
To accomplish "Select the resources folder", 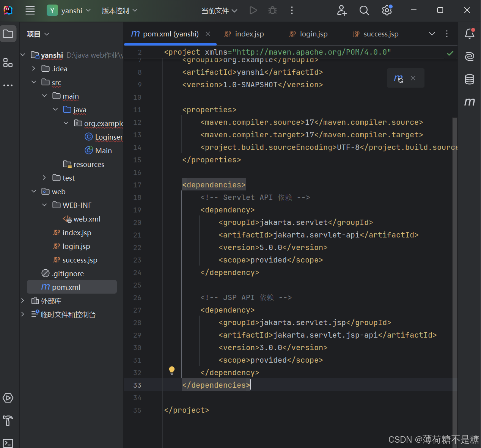I will point(83,164).
